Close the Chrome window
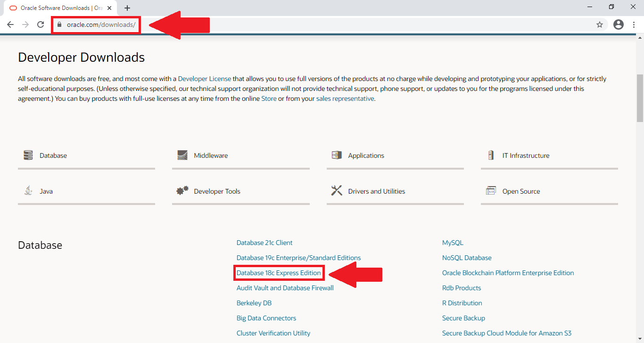Image resolution: width=644 pixels, height=343 pixels. [x=633, y=7]
